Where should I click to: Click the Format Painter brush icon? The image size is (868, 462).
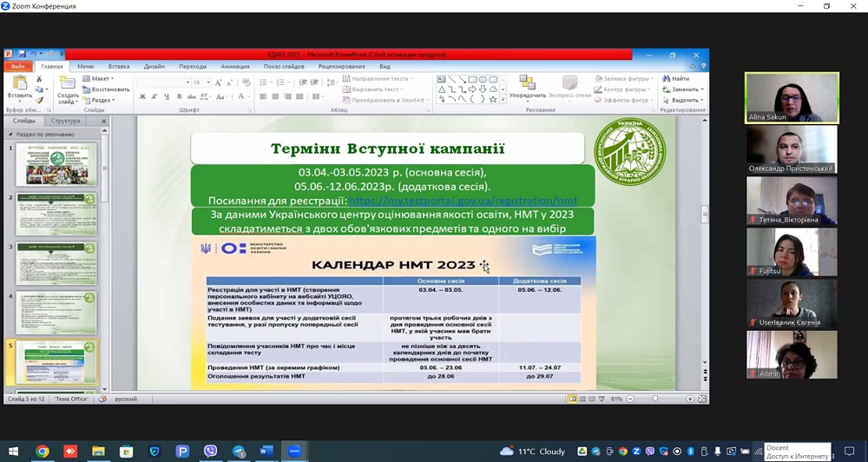(39, 100)
